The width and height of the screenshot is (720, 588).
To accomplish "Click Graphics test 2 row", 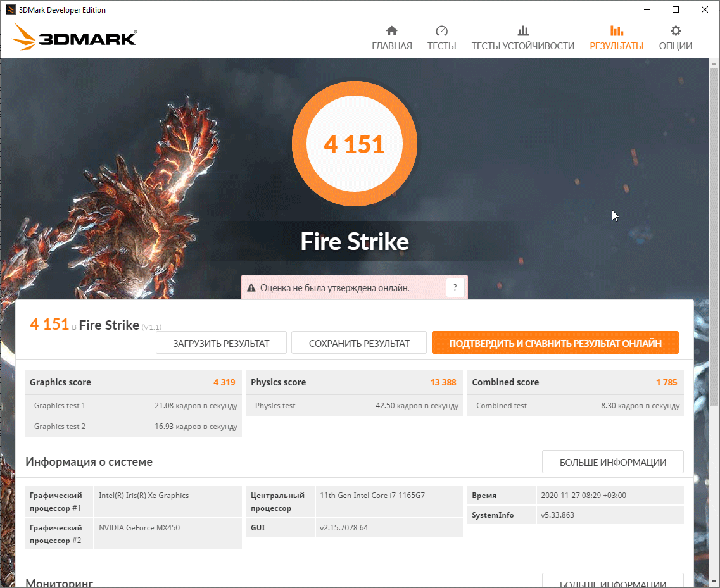I will click(134, 426).
